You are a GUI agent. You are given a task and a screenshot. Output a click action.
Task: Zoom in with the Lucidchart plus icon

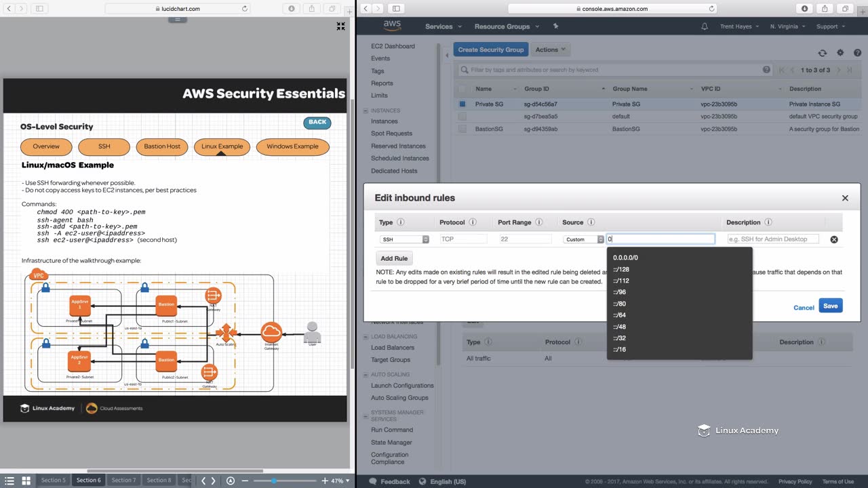(324, 481)
